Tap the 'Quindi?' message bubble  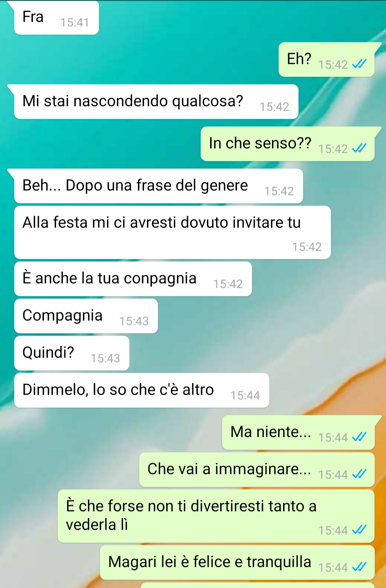71,353
